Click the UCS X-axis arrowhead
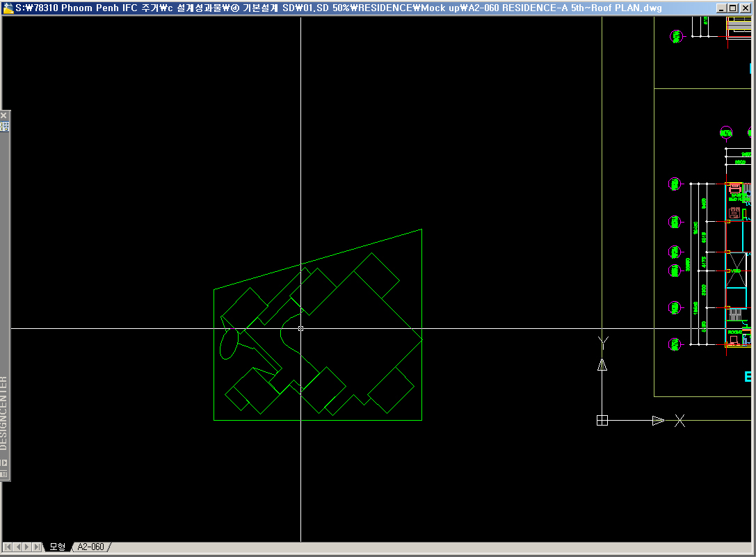756x557 pixels. [x=658, y=420]
